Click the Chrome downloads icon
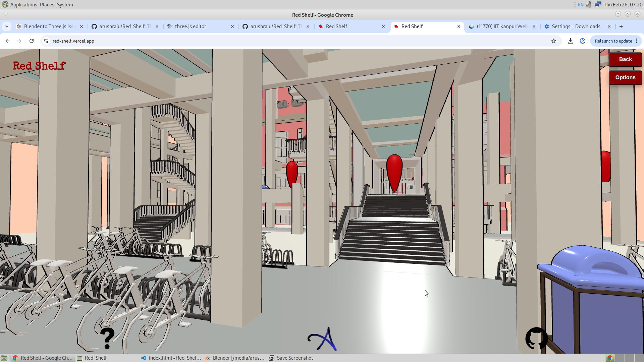The height and width of the screenshot is (362, 644). click(570, 41)
